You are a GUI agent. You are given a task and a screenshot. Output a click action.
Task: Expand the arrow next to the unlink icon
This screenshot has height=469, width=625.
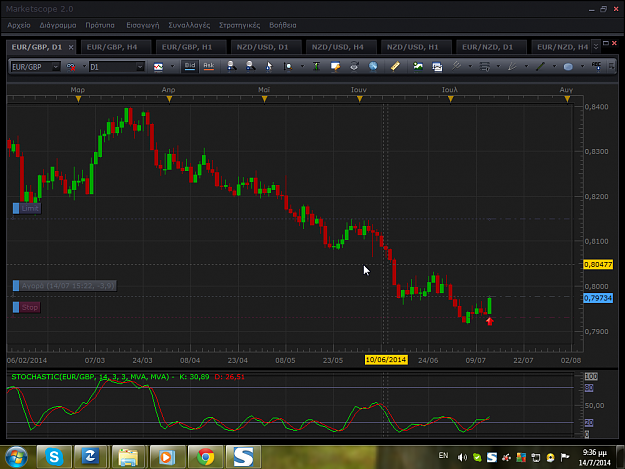pos(84,67)
